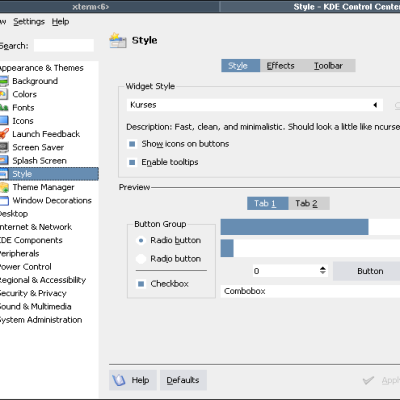
Task: Open the preview Combobox
Action: [310, 291]
